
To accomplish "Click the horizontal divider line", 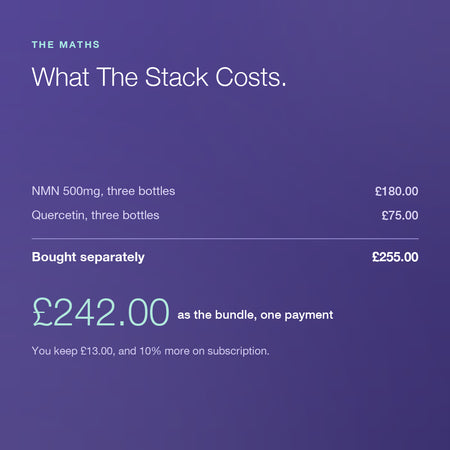I will [225, 239].
